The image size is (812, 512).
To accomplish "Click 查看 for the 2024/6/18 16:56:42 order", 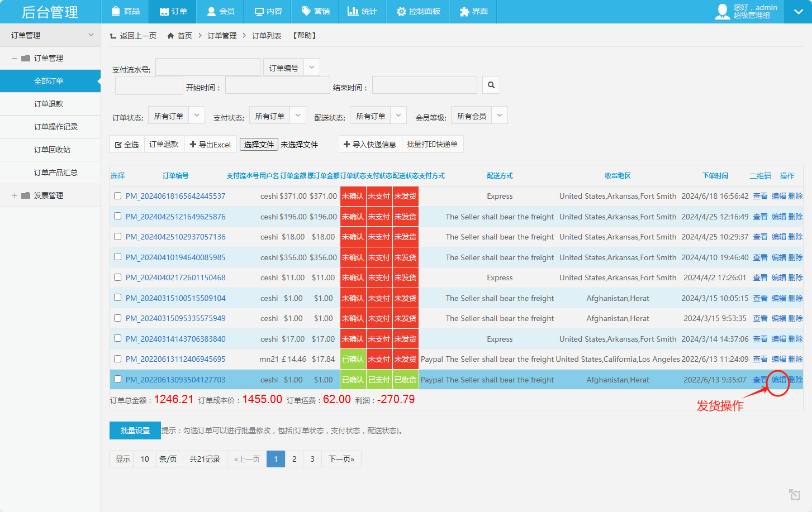I will 760,197.
